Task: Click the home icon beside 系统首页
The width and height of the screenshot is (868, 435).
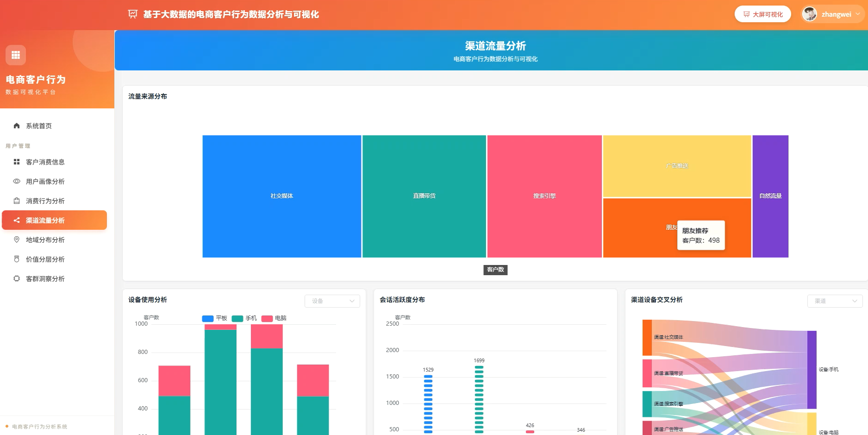Action: point(17,126)
